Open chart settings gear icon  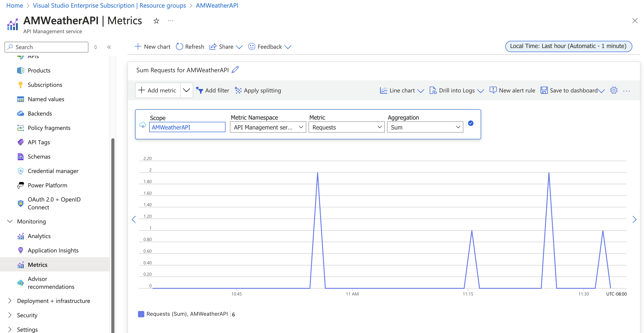tap(614, 90)
